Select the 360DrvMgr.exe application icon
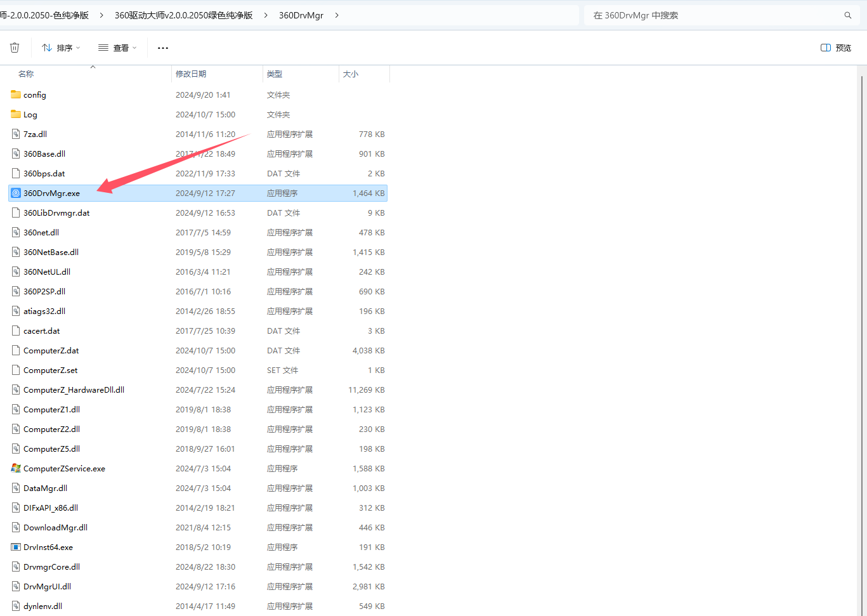Image resolution: width=867 pixels, height=616 pixels. click(16, 193)
